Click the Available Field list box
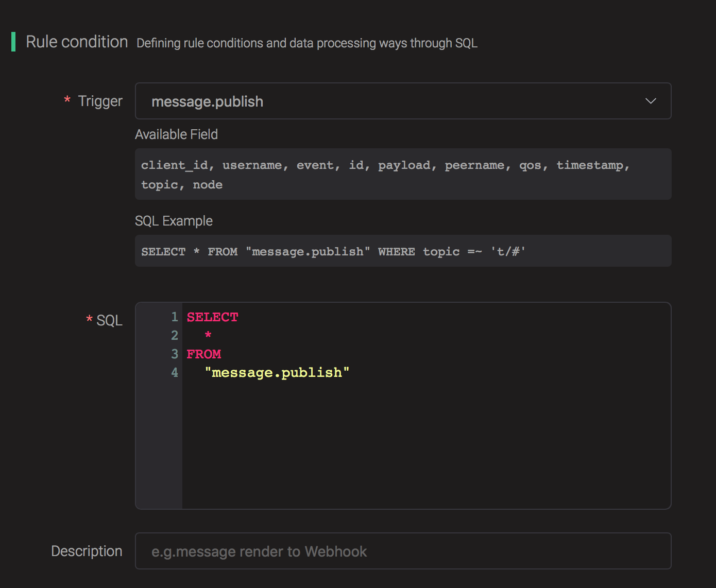 coord(403,174)
